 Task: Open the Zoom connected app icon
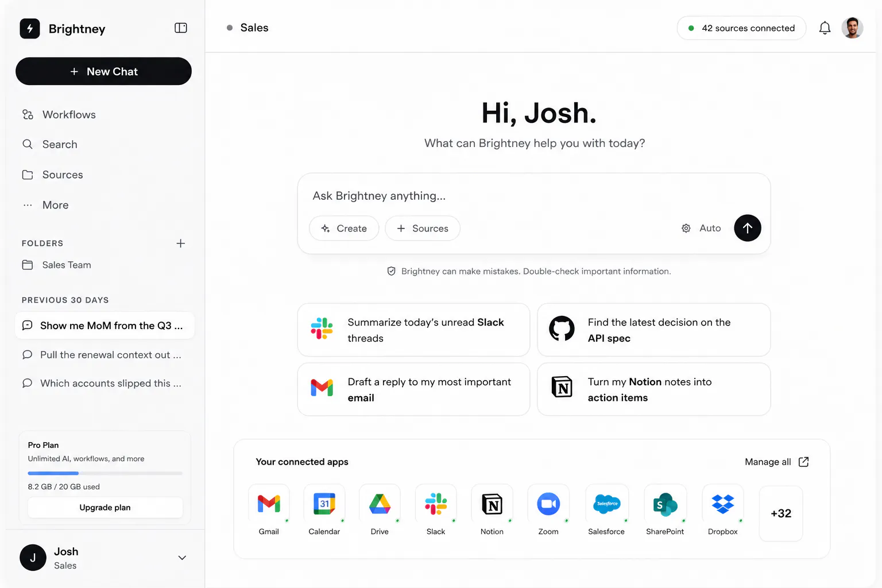pos(548,504)
